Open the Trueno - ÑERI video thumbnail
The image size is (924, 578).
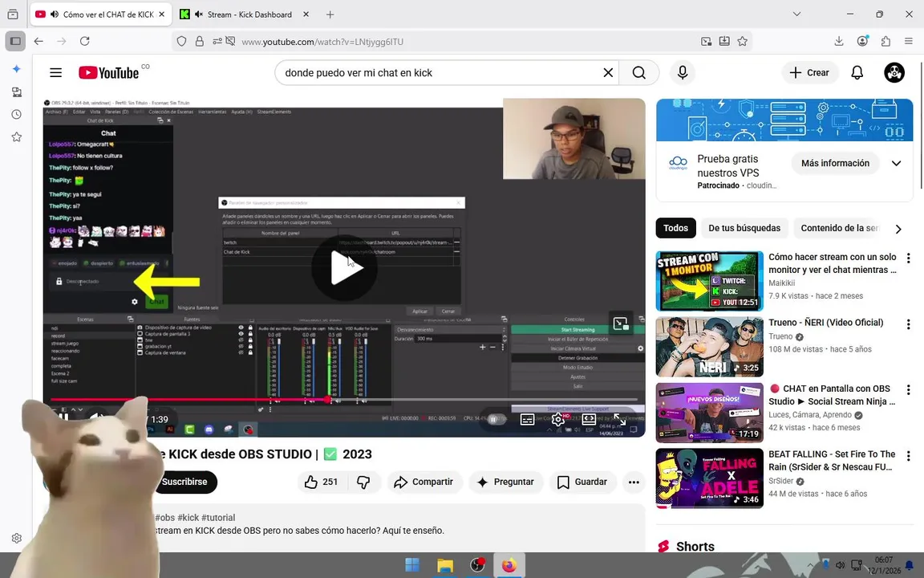point(710,347)
